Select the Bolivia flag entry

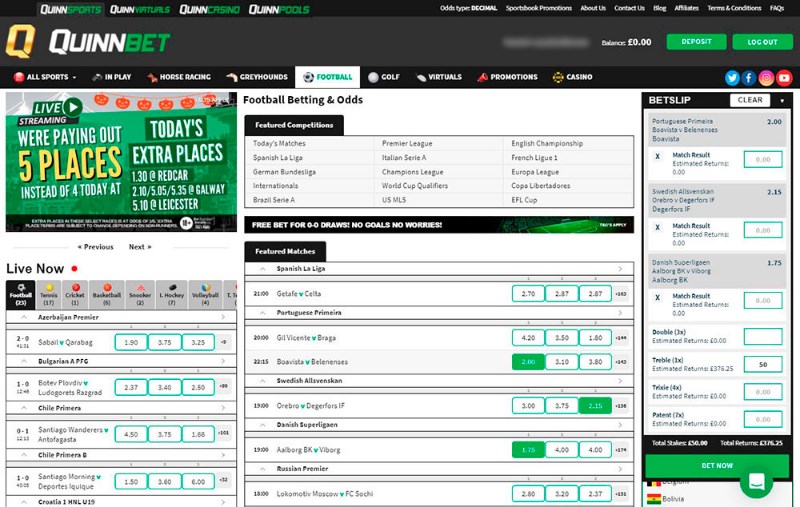pyautogui.click(x=665, y=499)
